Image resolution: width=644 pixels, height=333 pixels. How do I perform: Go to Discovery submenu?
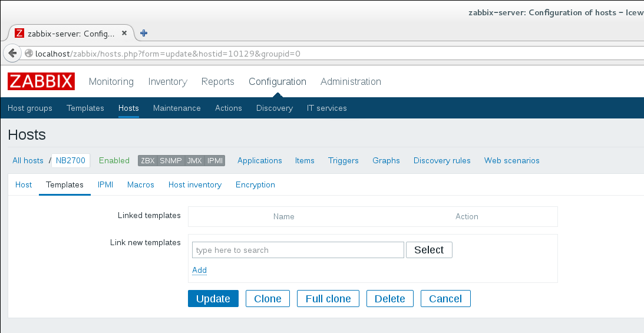(x=275, y=108)
